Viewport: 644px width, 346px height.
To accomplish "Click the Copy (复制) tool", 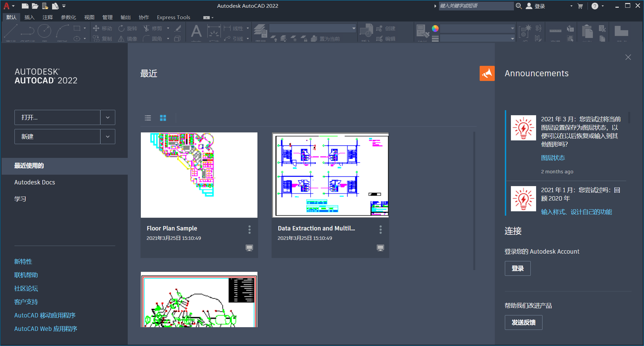I will (103, 39).
